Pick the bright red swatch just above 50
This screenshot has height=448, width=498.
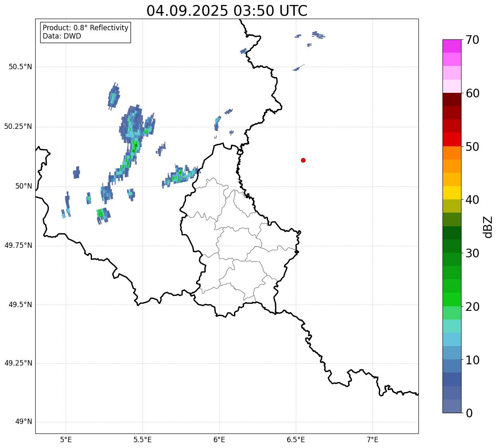click(x=452, y=140)
